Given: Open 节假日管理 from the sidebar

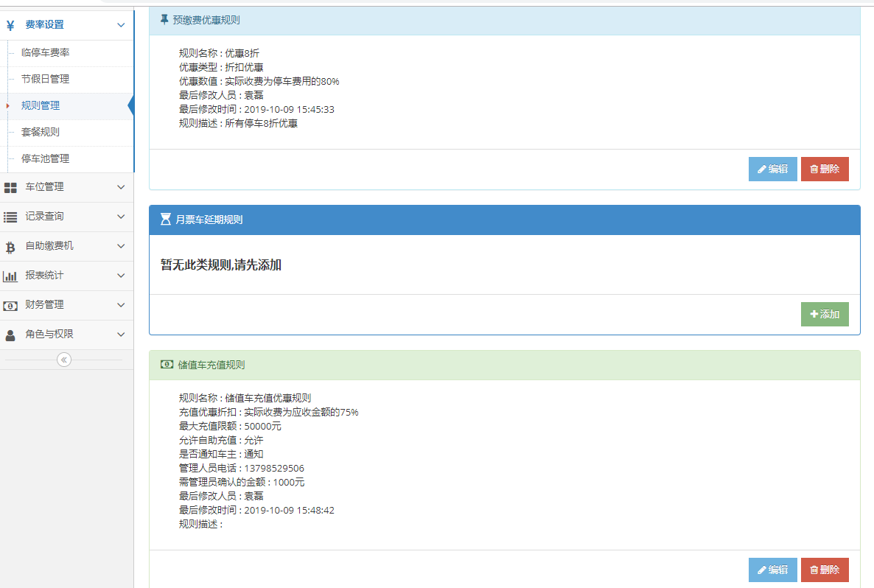Looking at the screenshot, I should [x=46, y=79].
